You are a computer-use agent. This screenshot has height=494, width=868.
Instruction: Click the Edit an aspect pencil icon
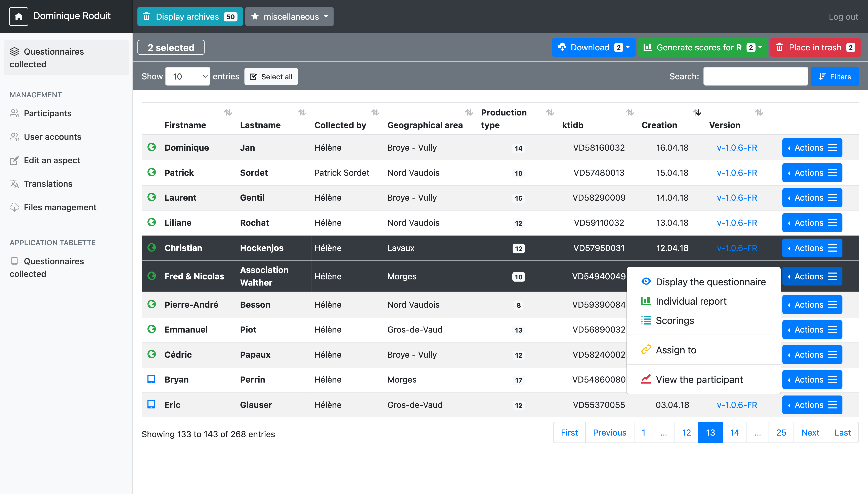pyautogui.click(x=14, y=160)
